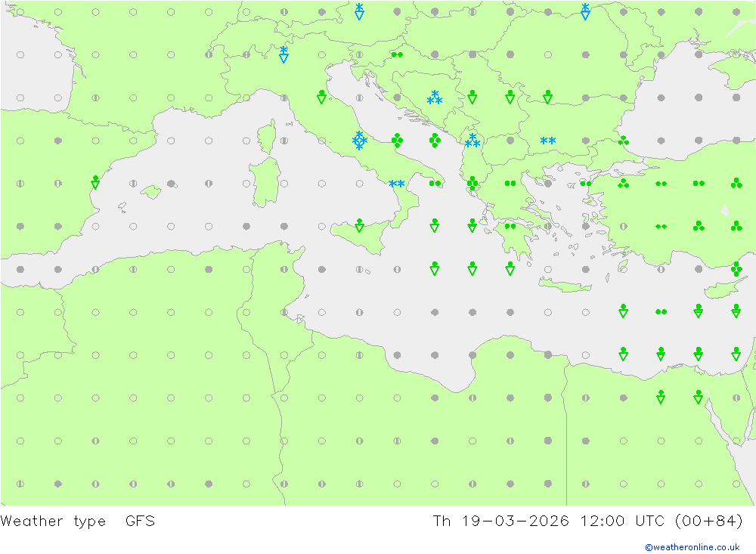
Task: Select the green shower symbol over Sicily
Action: coord(359,225)
